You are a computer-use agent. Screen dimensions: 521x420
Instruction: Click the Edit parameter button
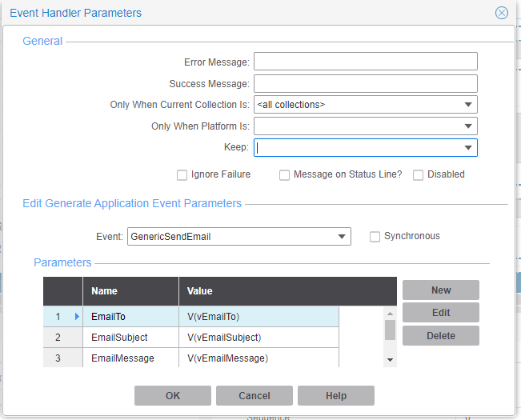(x=441, y=313)
